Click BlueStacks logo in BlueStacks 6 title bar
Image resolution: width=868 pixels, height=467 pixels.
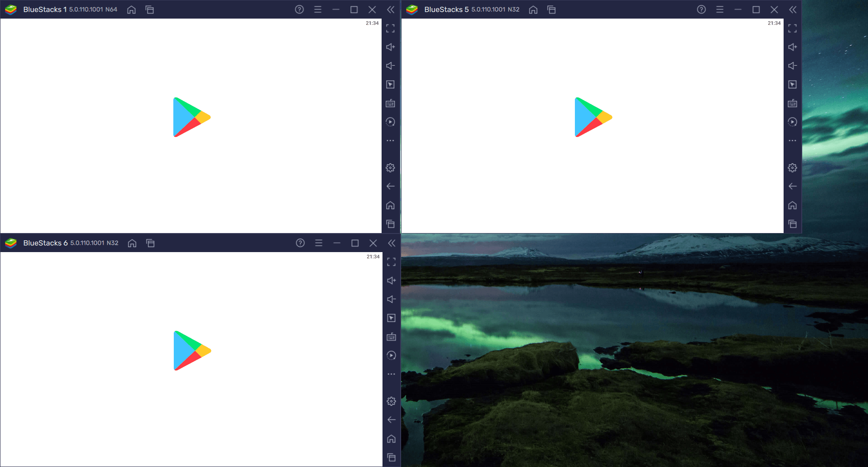(x=11, y=243)
